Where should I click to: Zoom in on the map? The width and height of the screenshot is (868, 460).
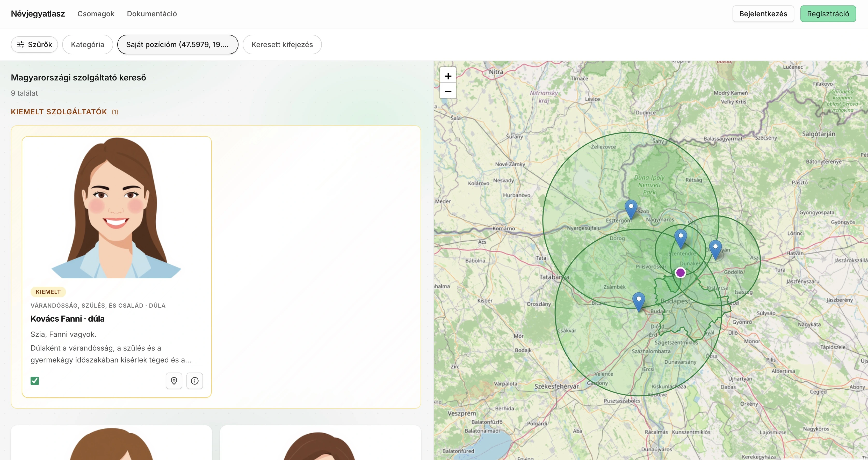coord(448,76)
